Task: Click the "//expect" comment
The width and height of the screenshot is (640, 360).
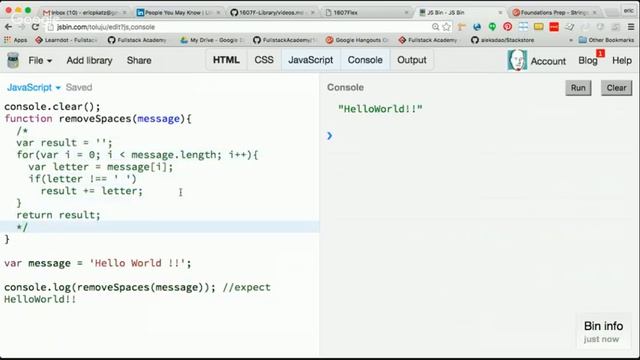Action: pos(247,287)
